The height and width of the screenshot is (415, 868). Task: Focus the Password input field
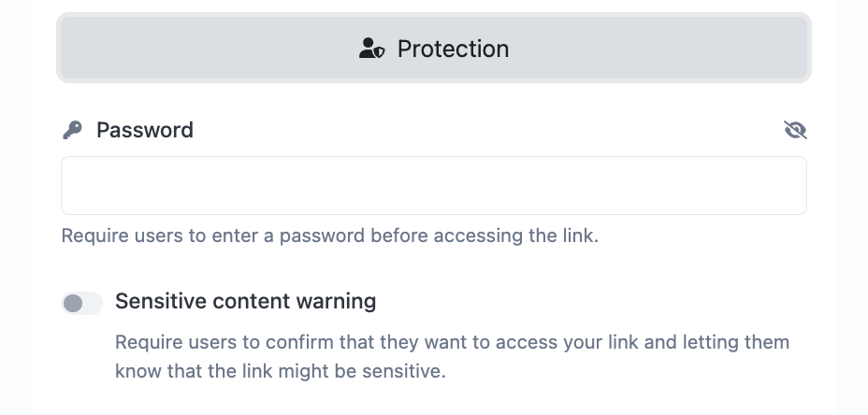pos(433,185)
